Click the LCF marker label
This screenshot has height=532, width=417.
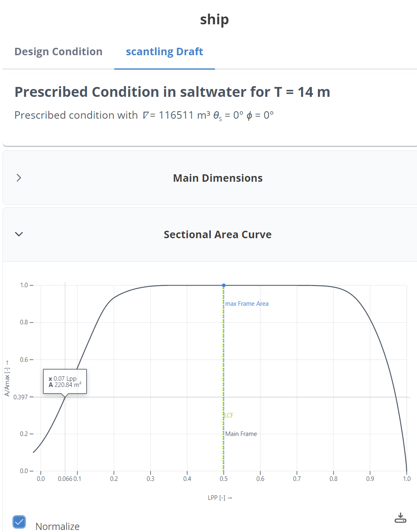(x=229, y=415)
